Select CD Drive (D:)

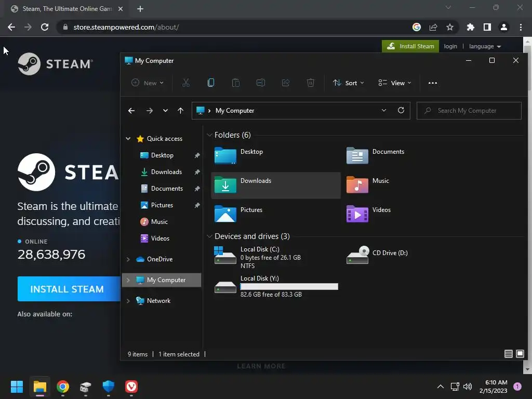pos(377,255)
